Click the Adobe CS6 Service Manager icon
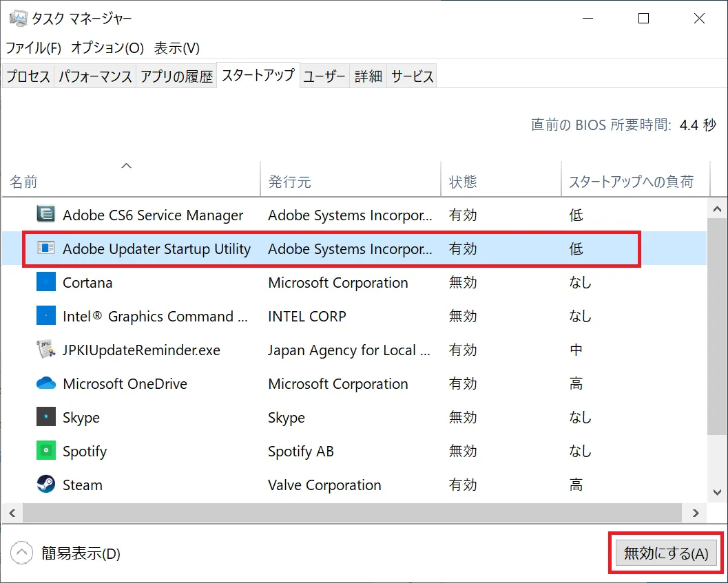The image size is (728, 583). tap(46, 214)
